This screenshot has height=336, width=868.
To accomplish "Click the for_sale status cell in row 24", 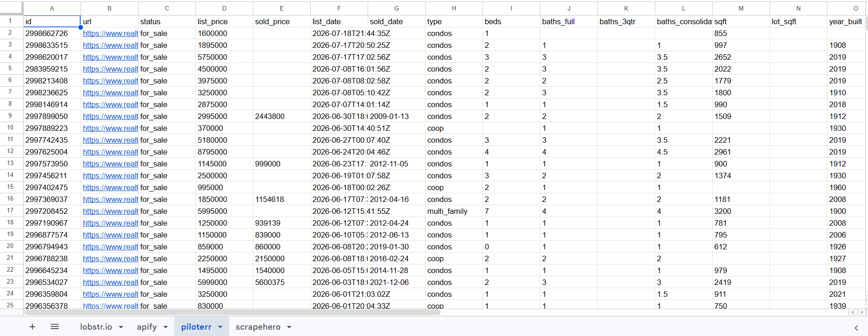I will (x=167, y=294).
